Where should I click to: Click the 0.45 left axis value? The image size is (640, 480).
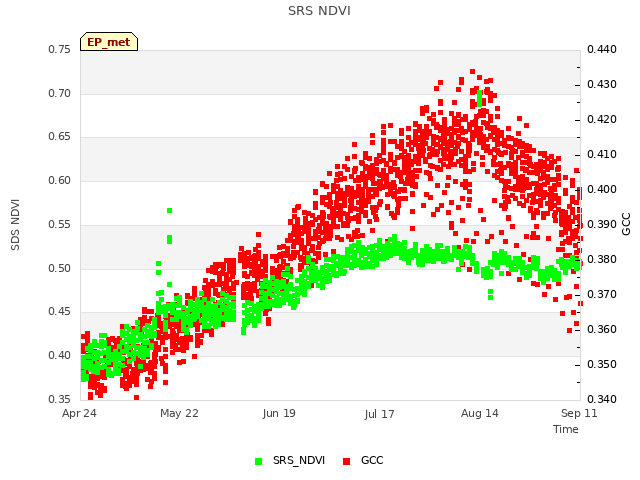click(60, 311)
